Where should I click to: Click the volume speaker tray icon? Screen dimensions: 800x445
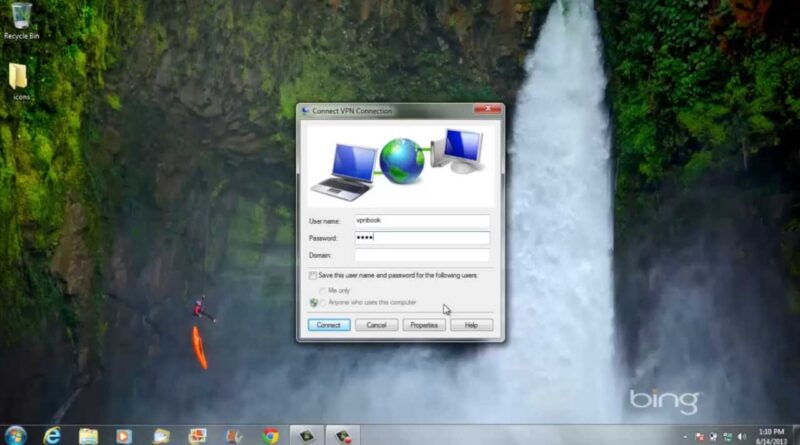(742, 437)
